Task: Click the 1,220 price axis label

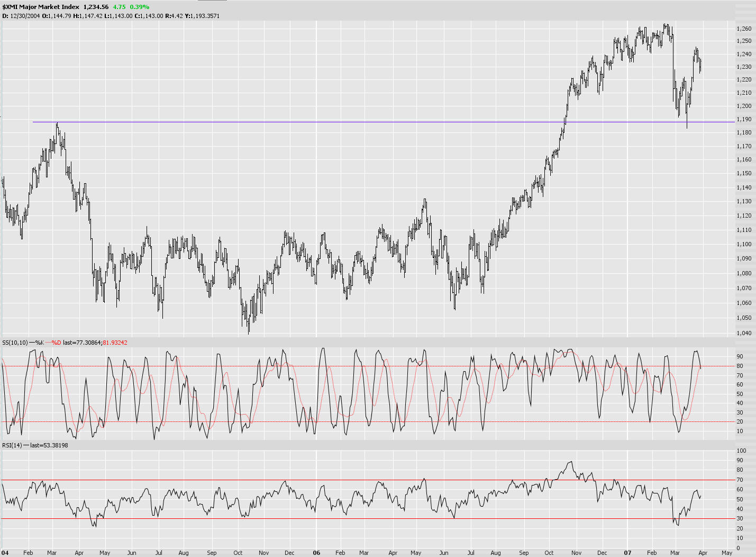Action: click(x=744, y=79)
